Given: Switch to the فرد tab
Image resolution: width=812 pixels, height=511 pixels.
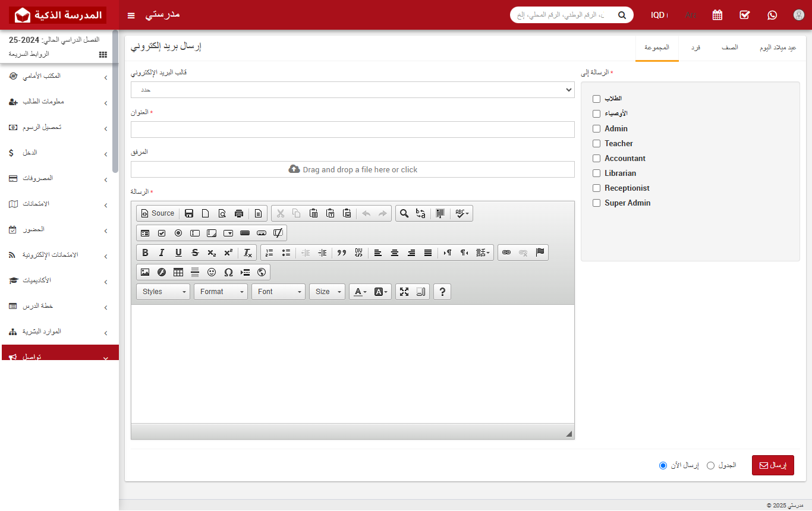Looking at the screenshot, I should (695, 47).
